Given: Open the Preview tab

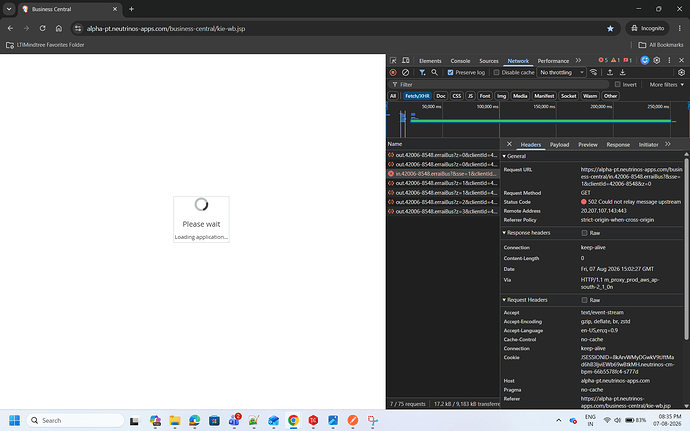Looking at the screenshot, I should click(588, 144).
